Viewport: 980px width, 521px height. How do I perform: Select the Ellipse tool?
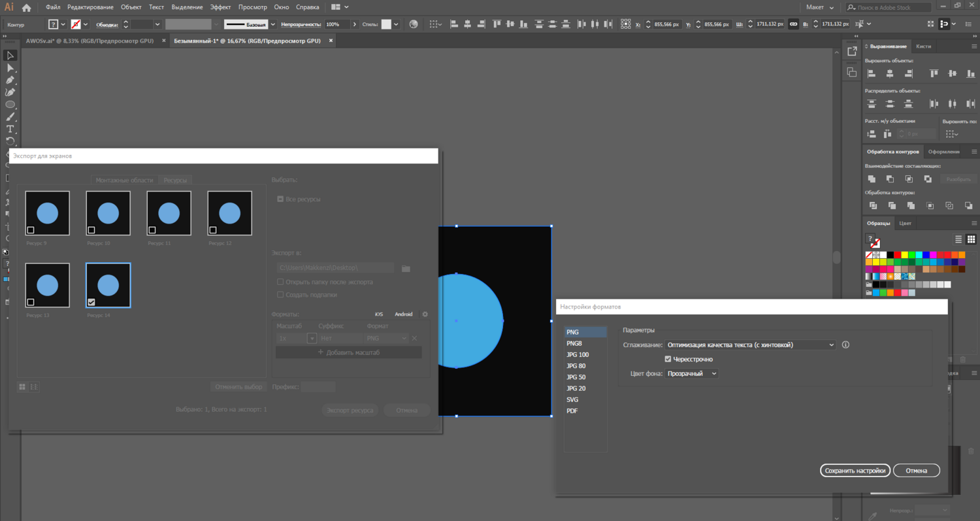pos(10,105)
